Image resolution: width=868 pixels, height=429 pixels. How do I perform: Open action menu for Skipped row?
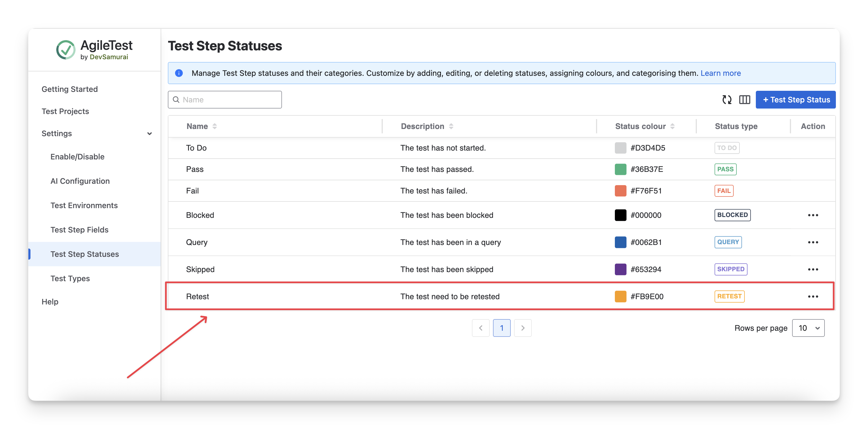[x=813, y=269]
